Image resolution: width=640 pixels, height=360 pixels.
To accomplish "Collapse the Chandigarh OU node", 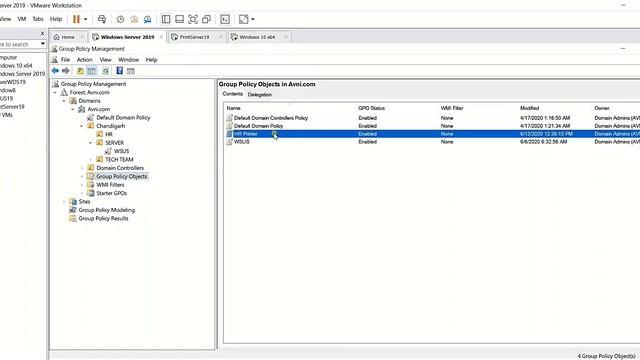I will pyautogui.click(x=82, y=126).
